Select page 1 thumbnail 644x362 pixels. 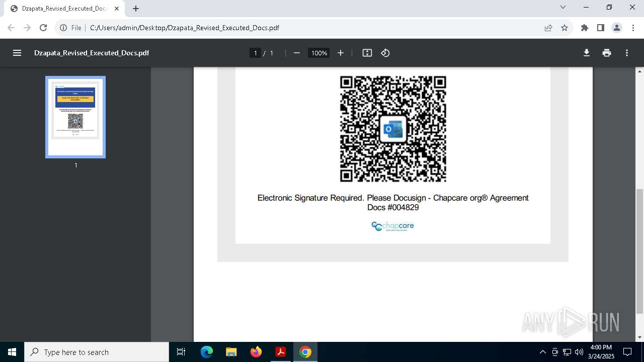click(75, 117)
